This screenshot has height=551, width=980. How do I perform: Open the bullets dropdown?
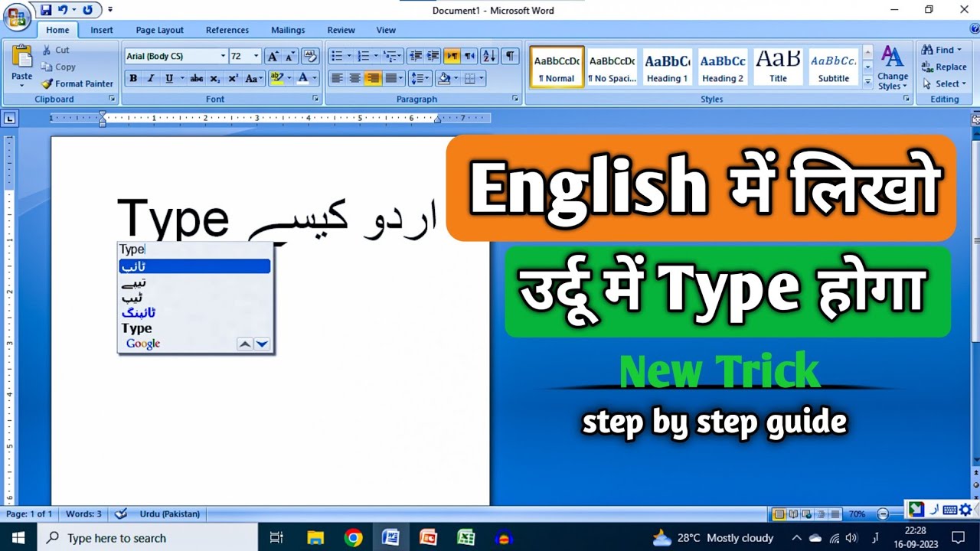pos(349,56)
